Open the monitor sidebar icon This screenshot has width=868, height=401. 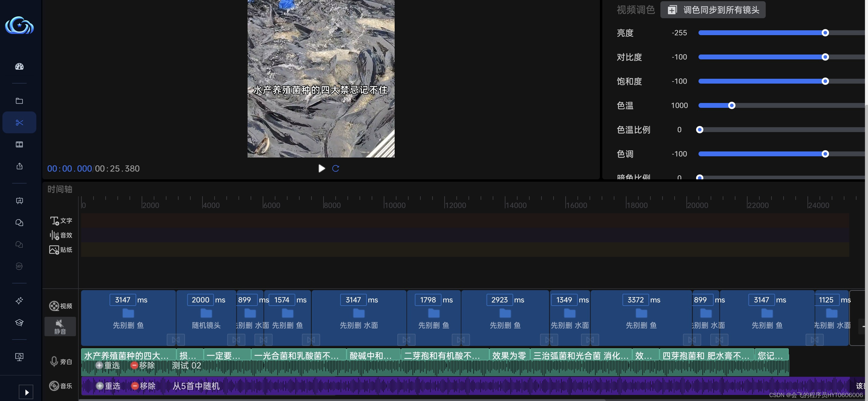tap(19, 357)
